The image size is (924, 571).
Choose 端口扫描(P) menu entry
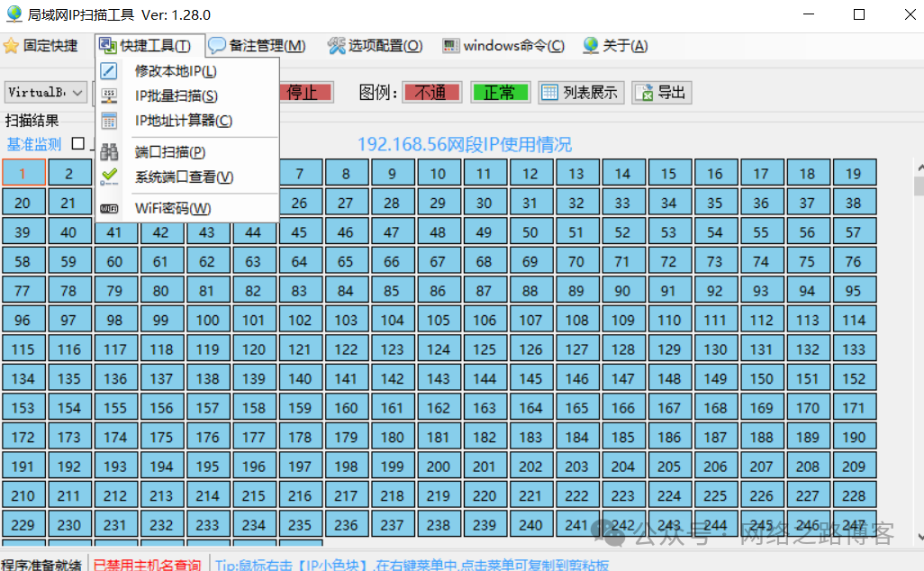[186, 152]
